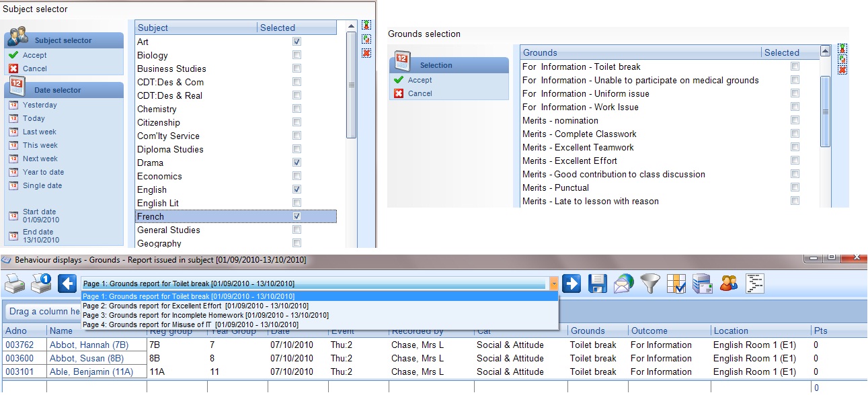The height and width of the screenshot is (395, 868).
Task: Tick the Merits - Punctual checkbox
Action: pyautogui.click(x=795, y=187)
